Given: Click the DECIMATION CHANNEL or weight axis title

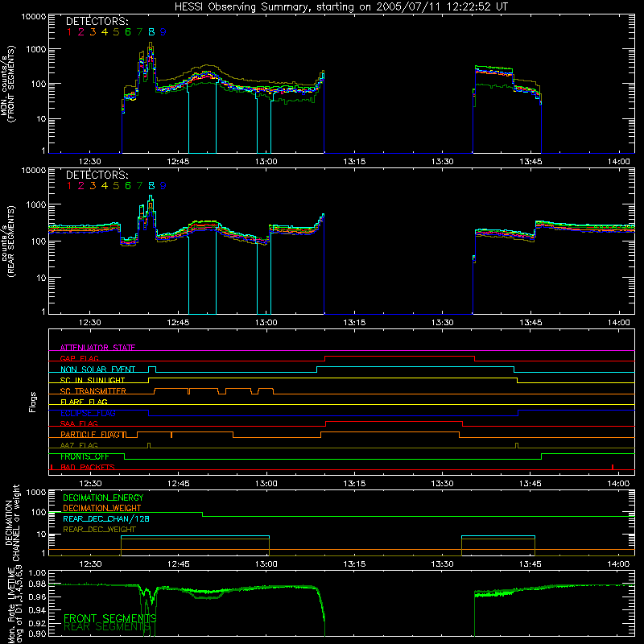Looking at the screenshot, I should coord(12,522).
